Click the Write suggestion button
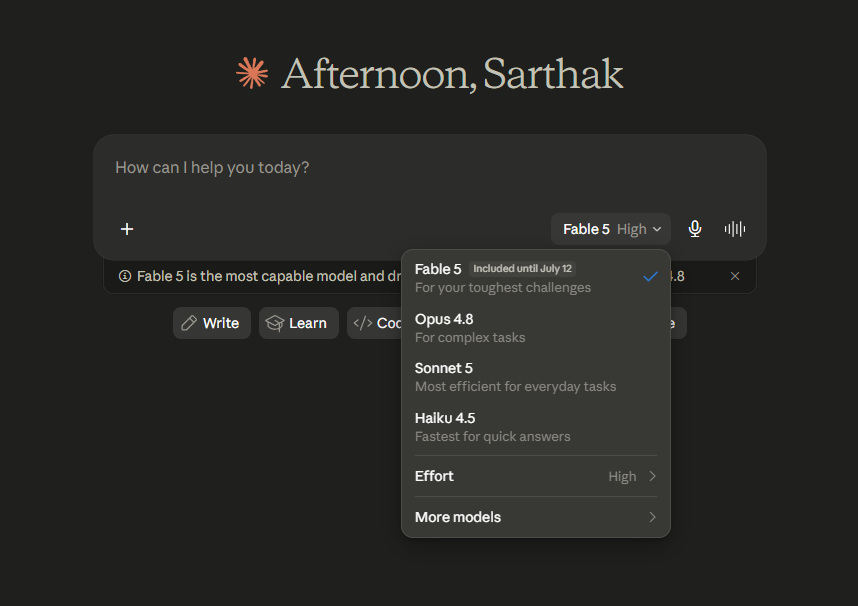The width and height of the screenshot is (858, 606). pos(212,323)
